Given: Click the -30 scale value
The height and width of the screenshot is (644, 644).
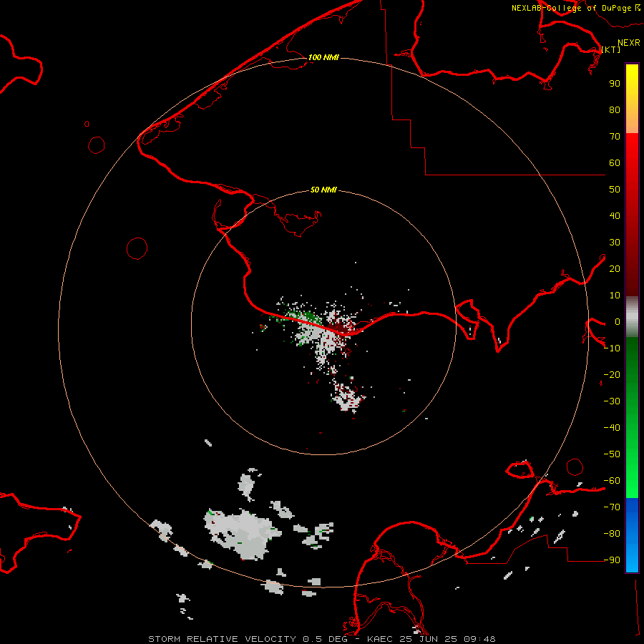Looking at the screenshot, I should 612,401.
